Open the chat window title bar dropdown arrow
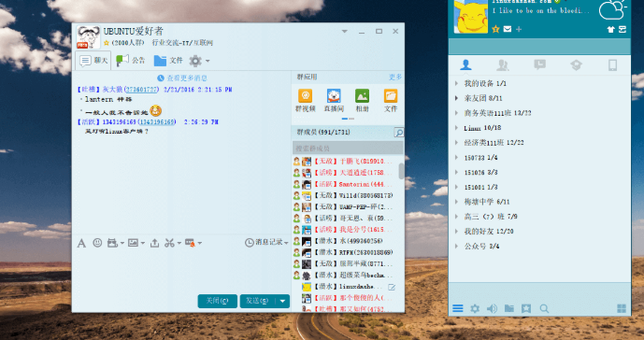Viewport: 644px width, 340px height. (345, 31)
